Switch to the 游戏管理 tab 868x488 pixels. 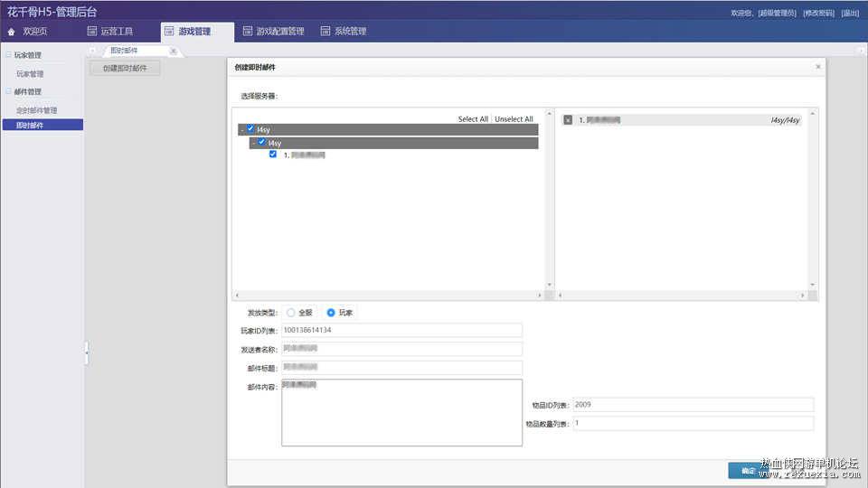pos(196,32)
